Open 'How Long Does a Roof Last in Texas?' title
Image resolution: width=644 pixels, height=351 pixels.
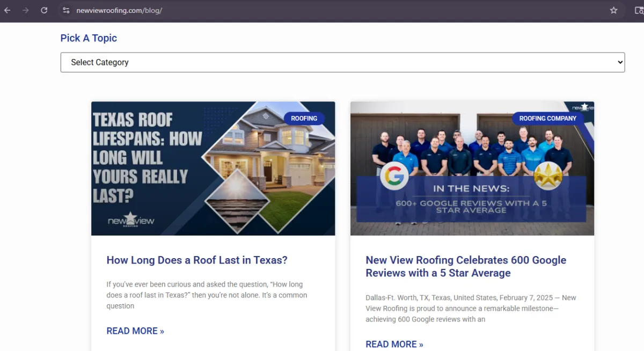[x=197, y=260]
